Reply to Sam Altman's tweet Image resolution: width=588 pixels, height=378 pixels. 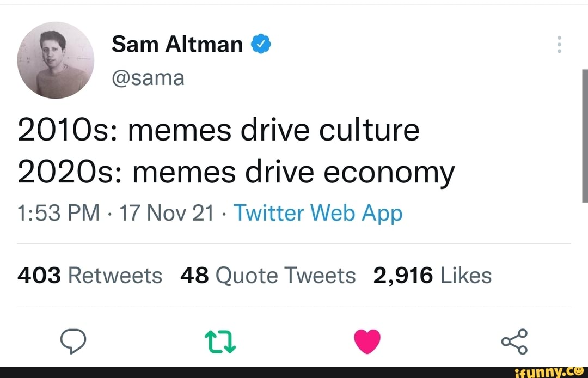pyautogui.click(x=74, y=341)
